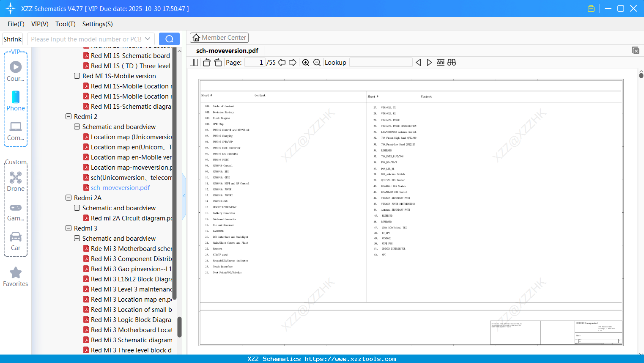Screen dimensions: 644x363
Task: Click the yellow VIP icon in title bar
Action: tap(591, 8)
